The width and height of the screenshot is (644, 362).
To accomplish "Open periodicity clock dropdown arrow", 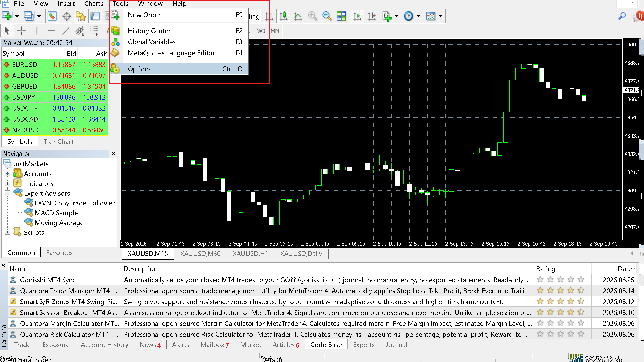I will 418,17.
